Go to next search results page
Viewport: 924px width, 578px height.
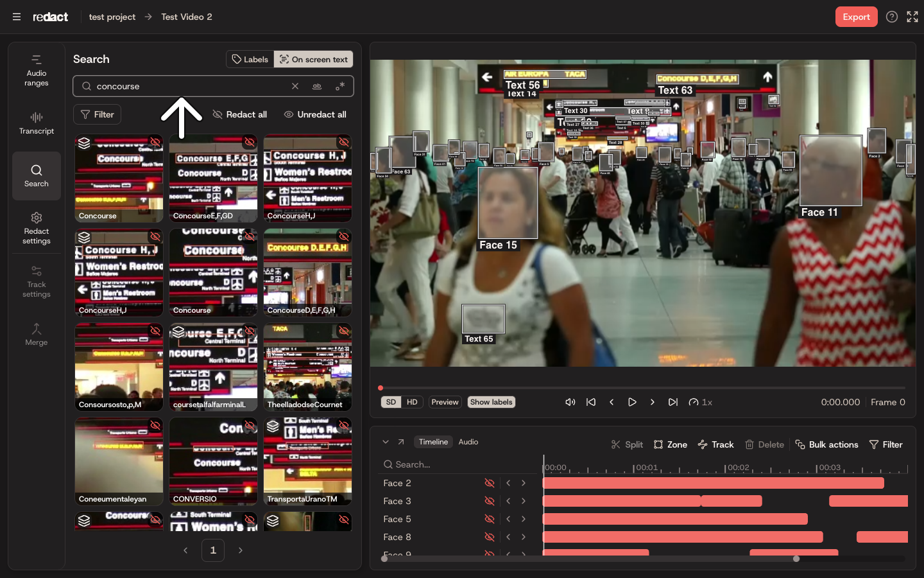241,550
